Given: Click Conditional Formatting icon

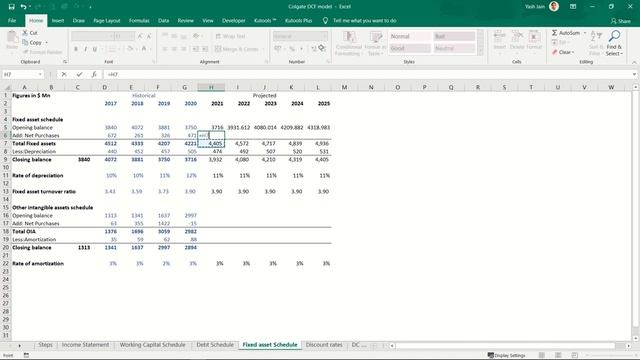Looking at the screenshot, I should [349, 38].
